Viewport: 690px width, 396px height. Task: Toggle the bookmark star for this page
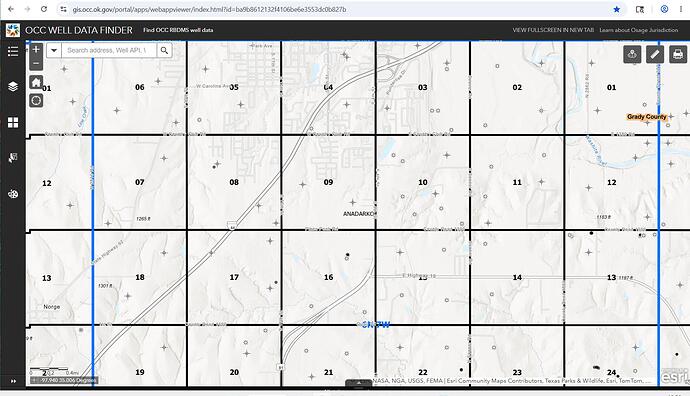click(617, 9)
